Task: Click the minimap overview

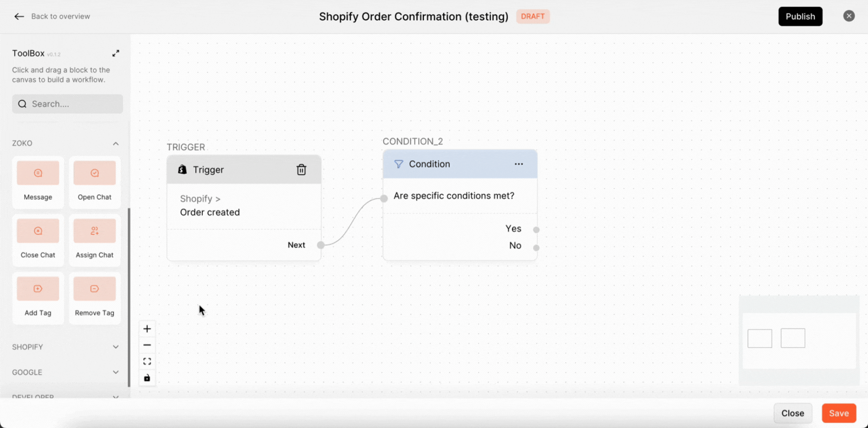Action: pos(799,340)
